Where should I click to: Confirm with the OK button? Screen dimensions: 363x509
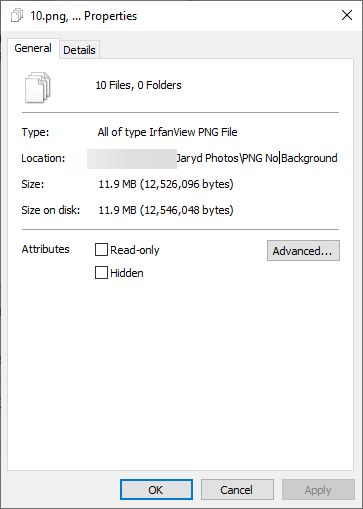[156, 490]
